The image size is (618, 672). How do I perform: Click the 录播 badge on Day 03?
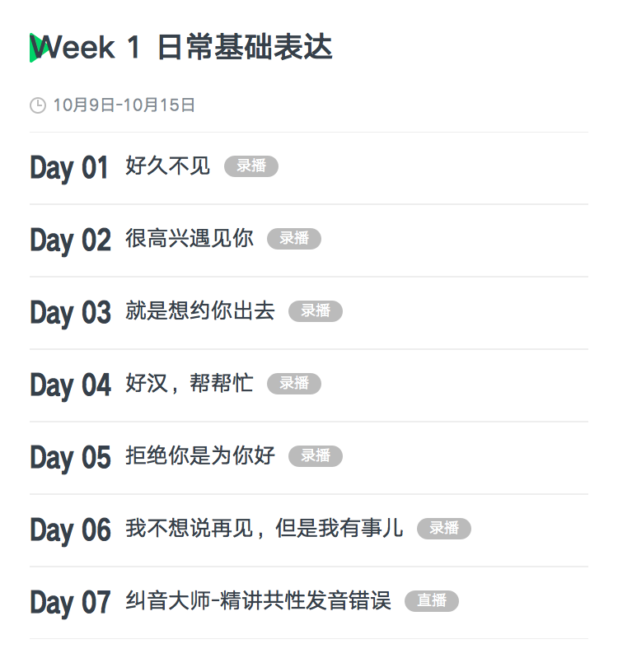(316, 310)
